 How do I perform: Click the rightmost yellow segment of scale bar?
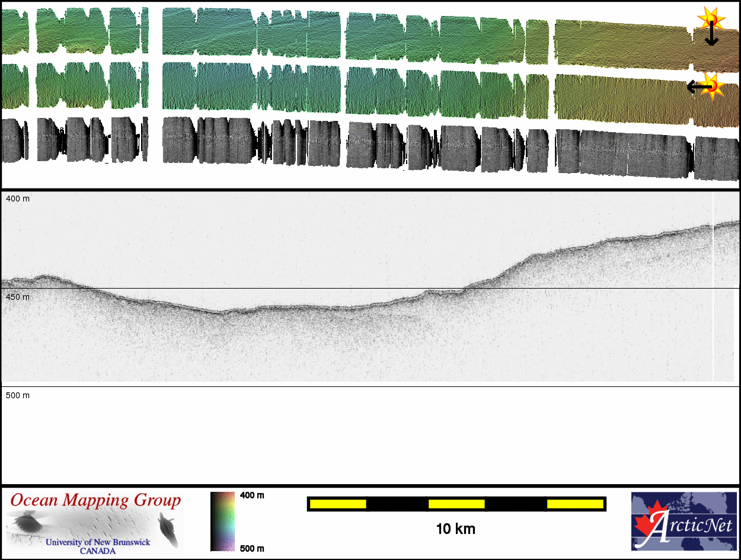[574, 504]
